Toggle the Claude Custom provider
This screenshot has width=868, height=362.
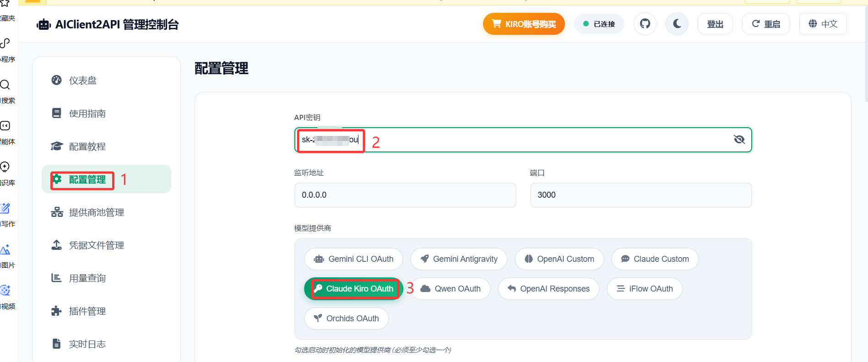655,259
